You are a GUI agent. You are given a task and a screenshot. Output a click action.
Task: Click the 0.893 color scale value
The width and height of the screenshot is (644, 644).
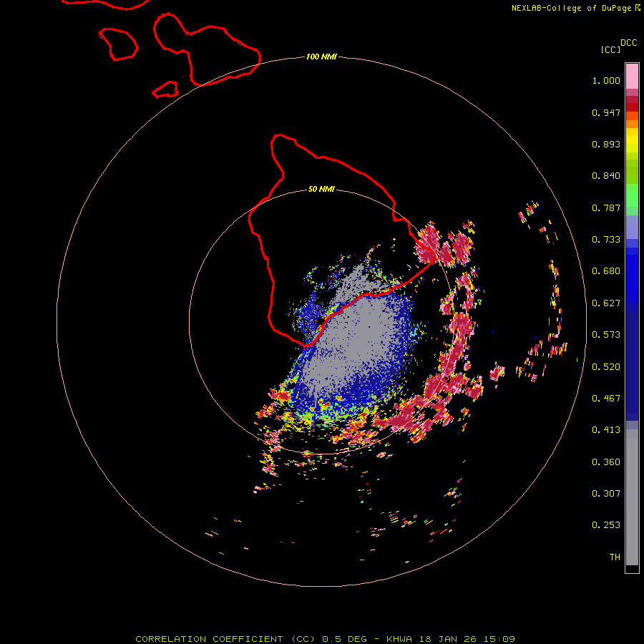606,144
